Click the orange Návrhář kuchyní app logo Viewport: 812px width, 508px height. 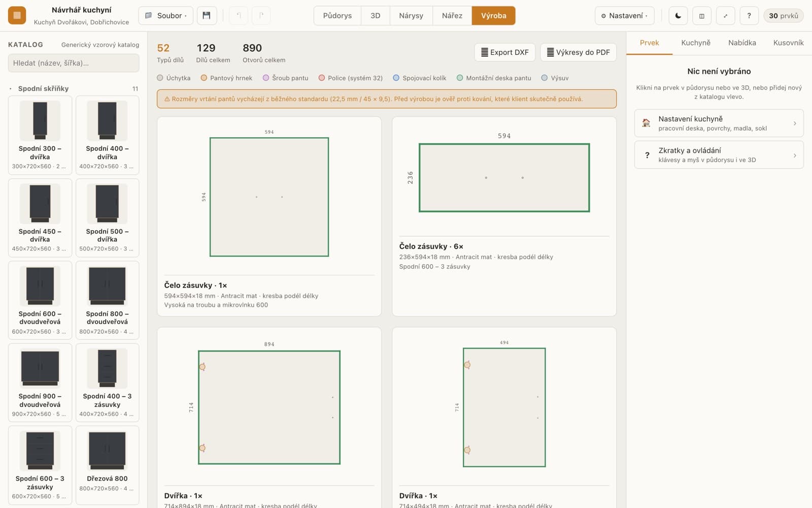tap(17, 15)
